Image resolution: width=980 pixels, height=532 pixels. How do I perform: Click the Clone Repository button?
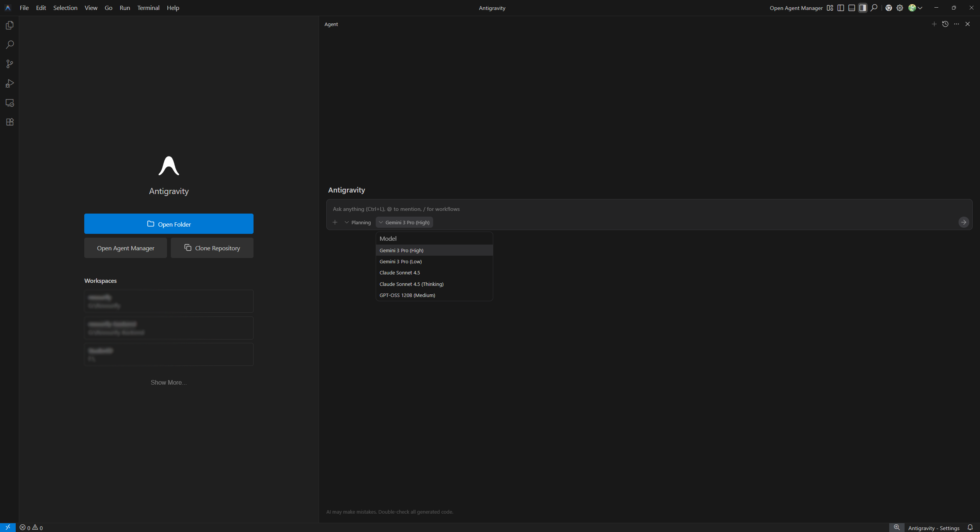pyautogui.click(x=212, y=248)
